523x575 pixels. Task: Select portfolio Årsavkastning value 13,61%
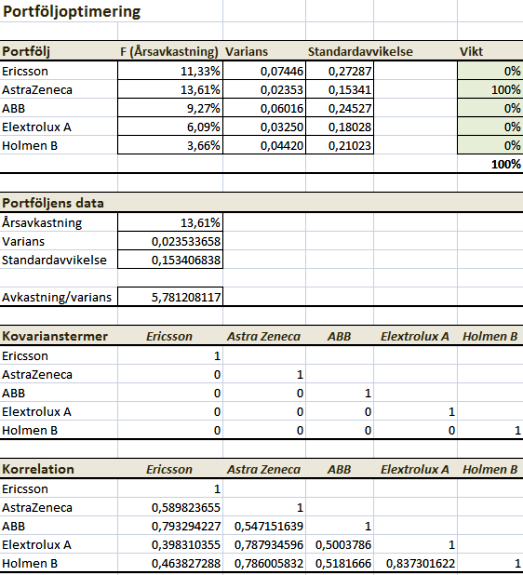coord(170,223)
